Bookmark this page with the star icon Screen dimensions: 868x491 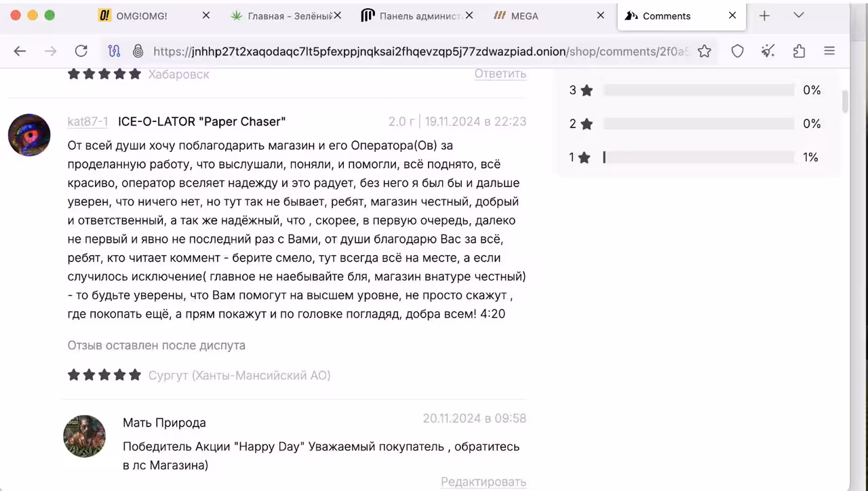point(705,51)
